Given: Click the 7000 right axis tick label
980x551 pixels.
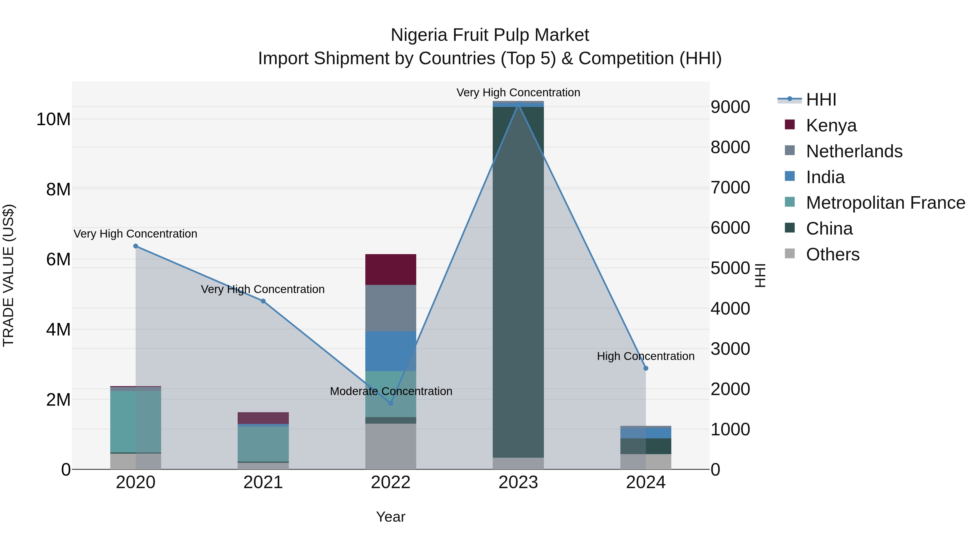Looking at the screenshot, I should click(x=730, y=187).
